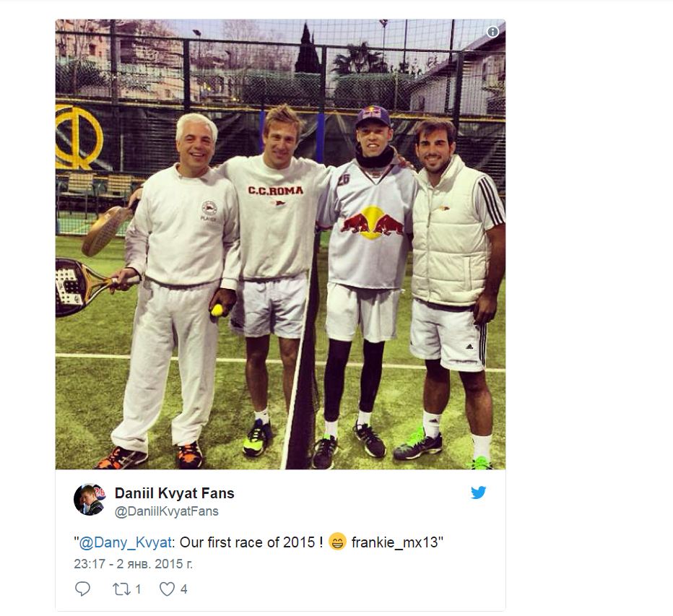Click the C.C.ROMA sweatshirt in photo
Viewport: 673px width, 616px height.
[x=274, y=217]
